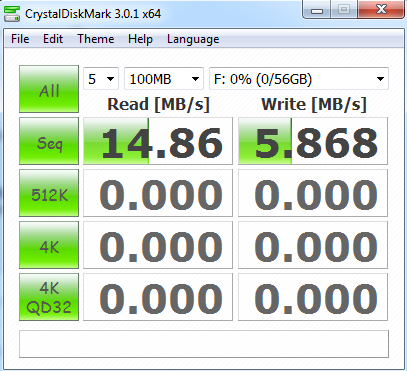
Task: Start the 512K random test
Action: coord(49,193)
